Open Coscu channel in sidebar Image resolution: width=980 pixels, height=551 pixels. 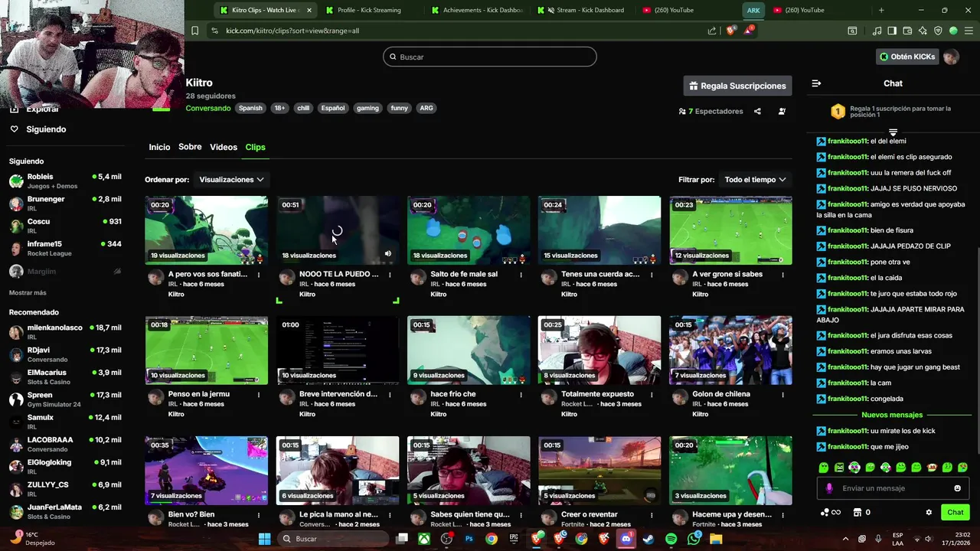tap(65, 226)
